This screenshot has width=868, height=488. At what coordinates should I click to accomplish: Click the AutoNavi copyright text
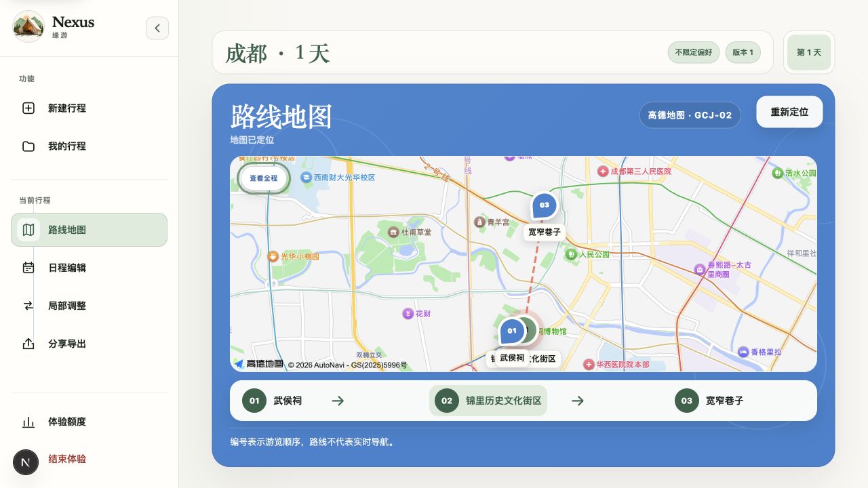(x=348, y=365)
